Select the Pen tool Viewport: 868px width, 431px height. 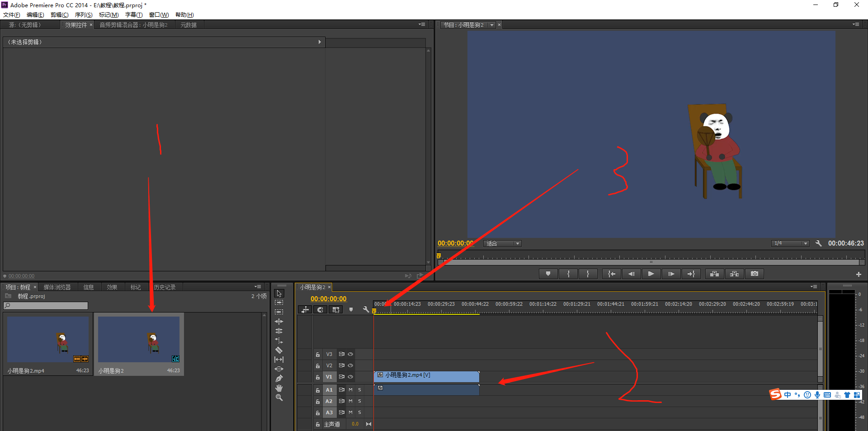(279, 379)
